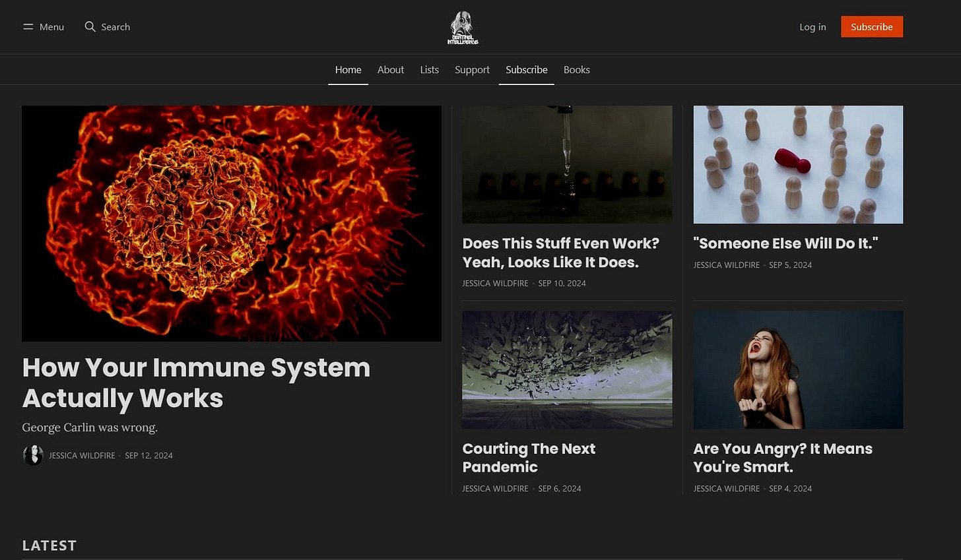Click the SEP 4, 2024 date text
This screenshot has height=560, width=961.
790,489
